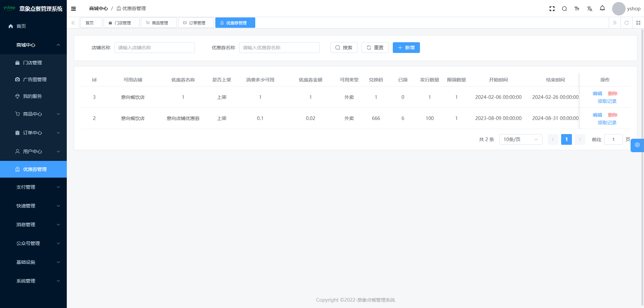Focus the 店铺名称 input field

pos(155,48)
